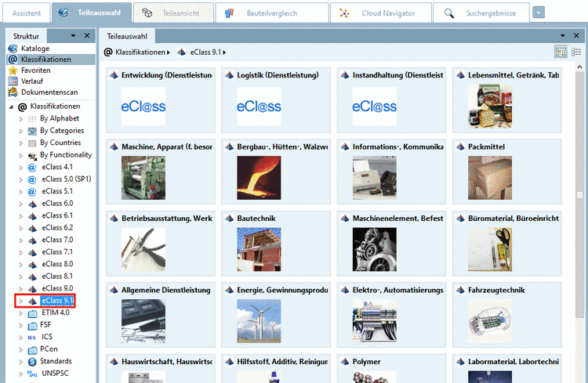This screenshot has height=383, width=588.
Task: Expand the By Alphabet node
Action: coord(21,119)
